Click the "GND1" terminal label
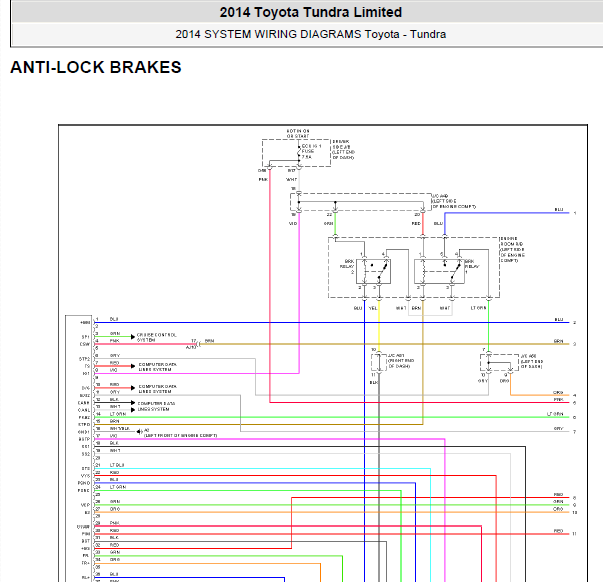This screenshot has height=582, width=603. pos(83,432)
